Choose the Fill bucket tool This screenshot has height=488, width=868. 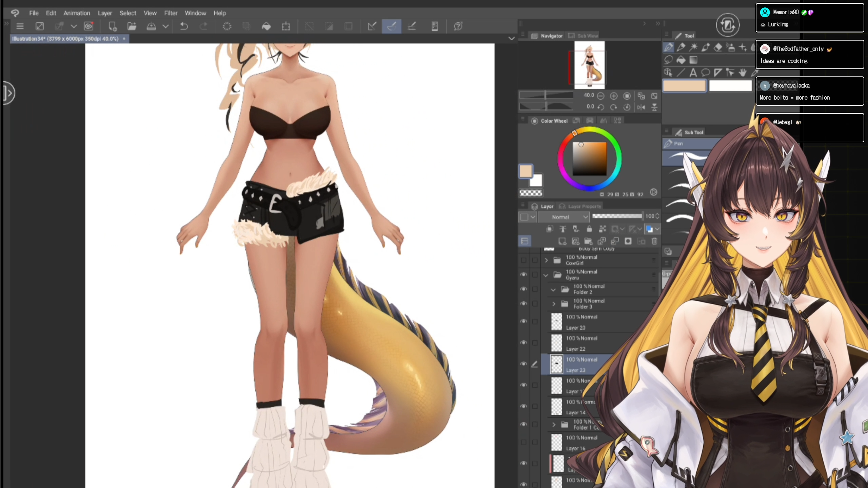(x=681, y=60)
